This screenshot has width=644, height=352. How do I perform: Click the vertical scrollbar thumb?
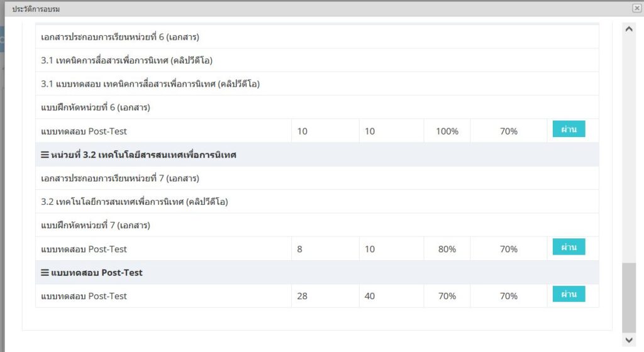[x=629, y=297]
